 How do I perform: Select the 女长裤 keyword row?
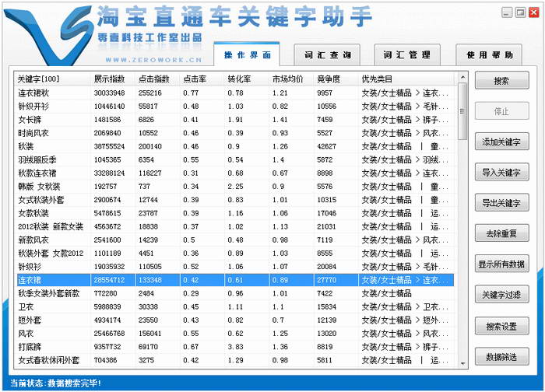235,120
